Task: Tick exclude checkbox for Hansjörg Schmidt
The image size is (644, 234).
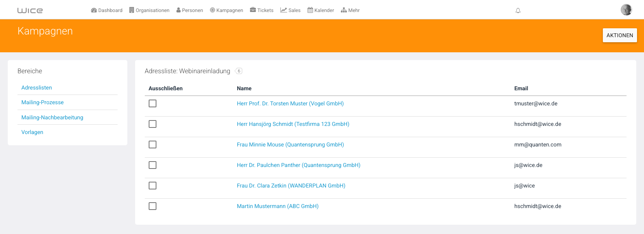Action: 153,124
